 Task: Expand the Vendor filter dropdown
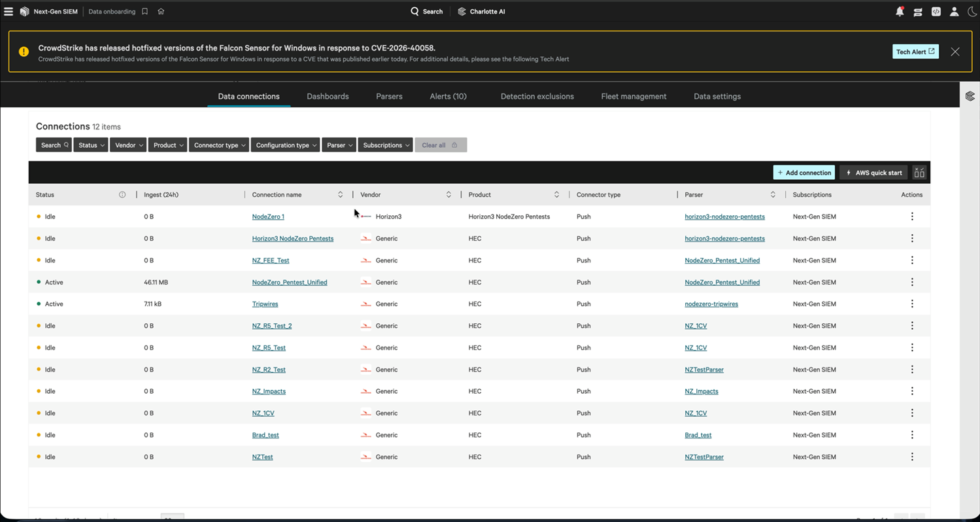click(x=127, y=145)
